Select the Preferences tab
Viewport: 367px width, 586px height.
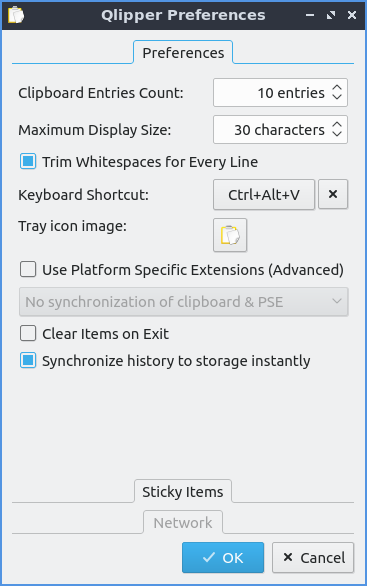pos(183,52)
